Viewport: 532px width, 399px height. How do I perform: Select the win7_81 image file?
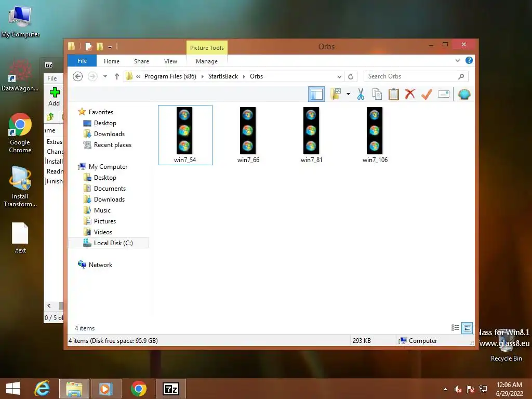coord(312,135)
